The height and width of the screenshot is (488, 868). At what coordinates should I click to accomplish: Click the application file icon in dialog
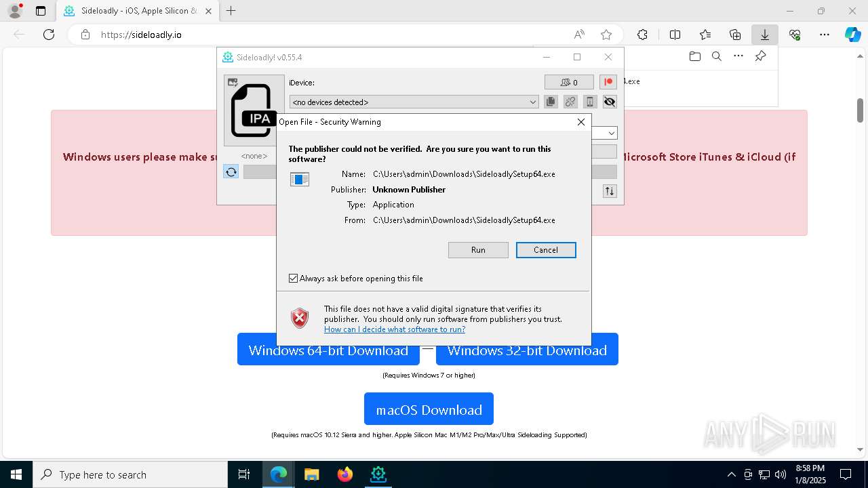coord(300,179)
